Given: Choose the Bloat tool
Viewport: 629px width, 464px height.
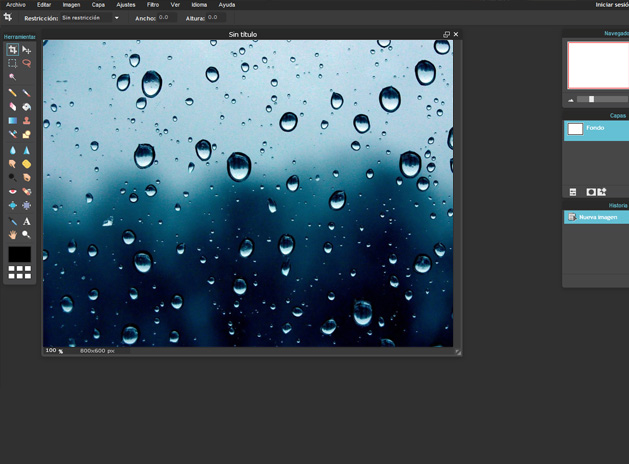Looking at the screenshot, I should [x=13, y=205].
